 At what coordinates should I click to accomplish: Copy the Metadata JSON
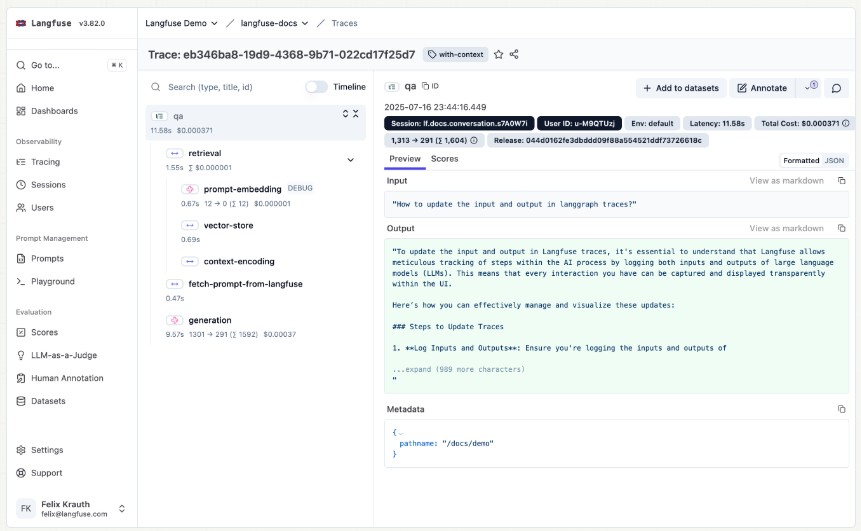click(x=841, y=409)
